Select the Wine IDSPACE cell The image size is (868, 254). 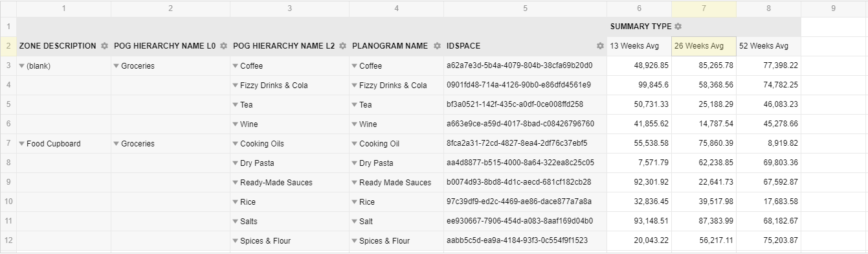pyautogui.click(x=525, y=124)
